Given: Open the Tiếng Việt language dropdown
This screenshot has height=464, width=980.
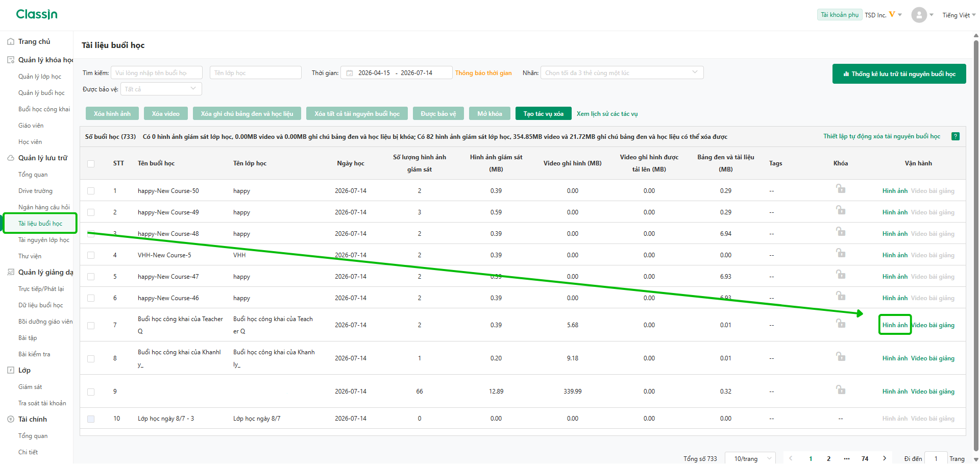Looking at the screenshot, I should pyautogui.click(x=959, y=15).
